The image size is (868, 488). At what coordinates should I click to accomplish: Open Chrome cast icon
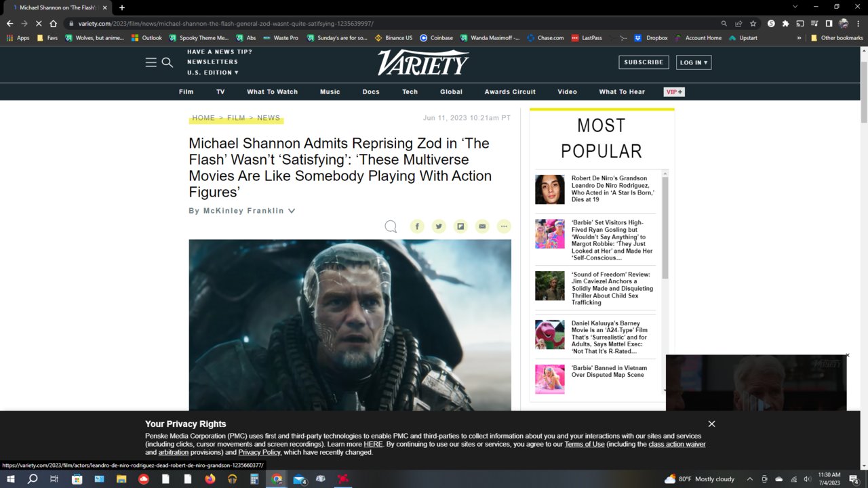(800, 23)
